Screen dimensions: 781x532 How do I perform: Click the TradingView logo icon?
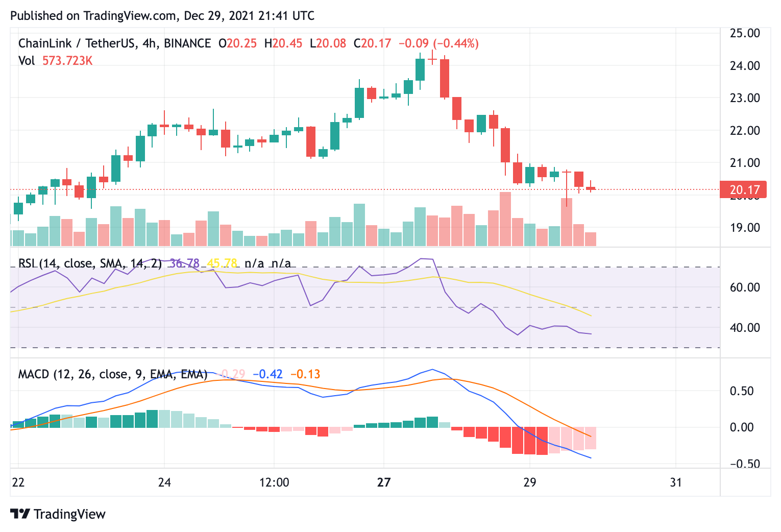click(20, 514)
